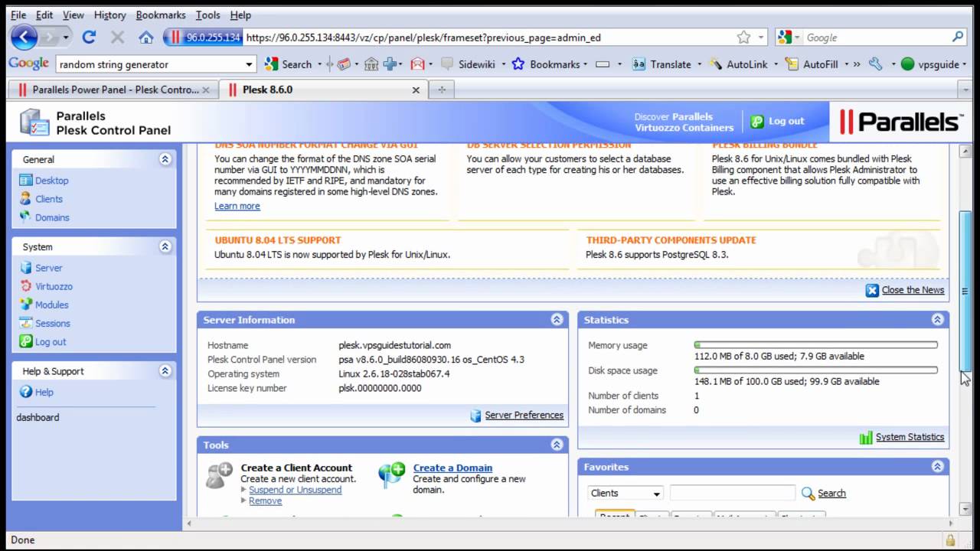Open the System Statistics link
The width and height of the screenshot is (980, 551).
[x=910, y=438]
